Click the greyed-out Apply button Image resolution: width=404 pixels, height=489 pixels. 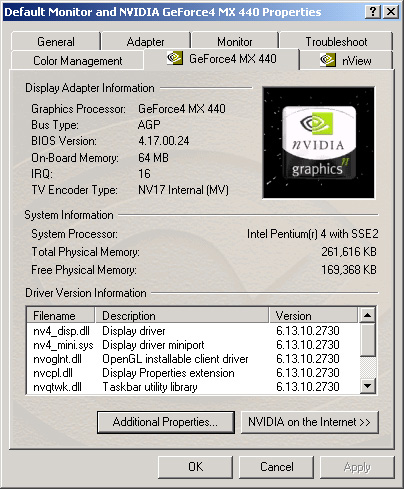357,467
